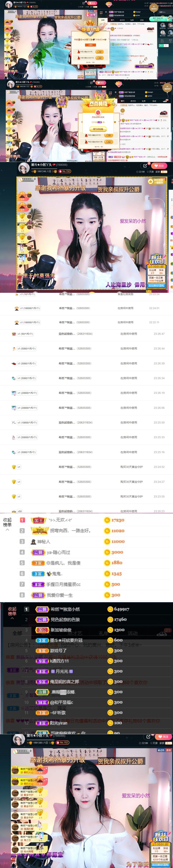This screenshot has width=173, height=868.
Task: Switch to dimmed 礼单 tab behind dark ranking
Action: pyautogui.click(x=103, y=633)
